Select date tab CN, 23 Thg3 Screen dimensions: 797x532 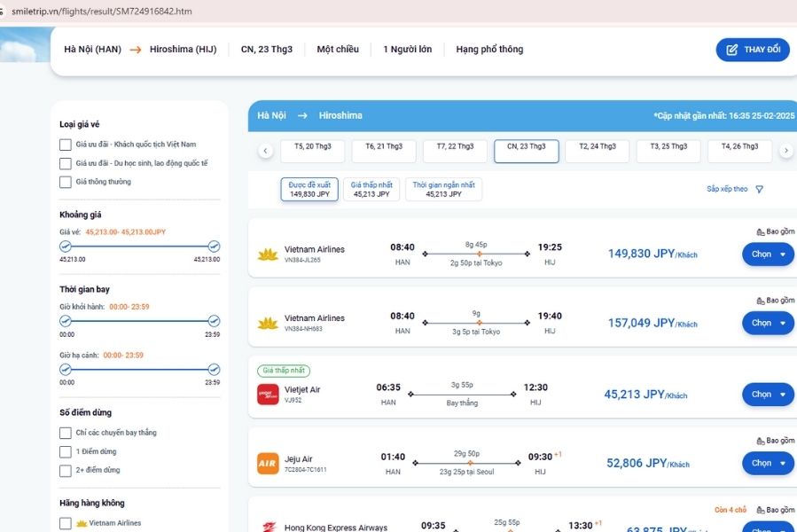click(x=526, y=151)
